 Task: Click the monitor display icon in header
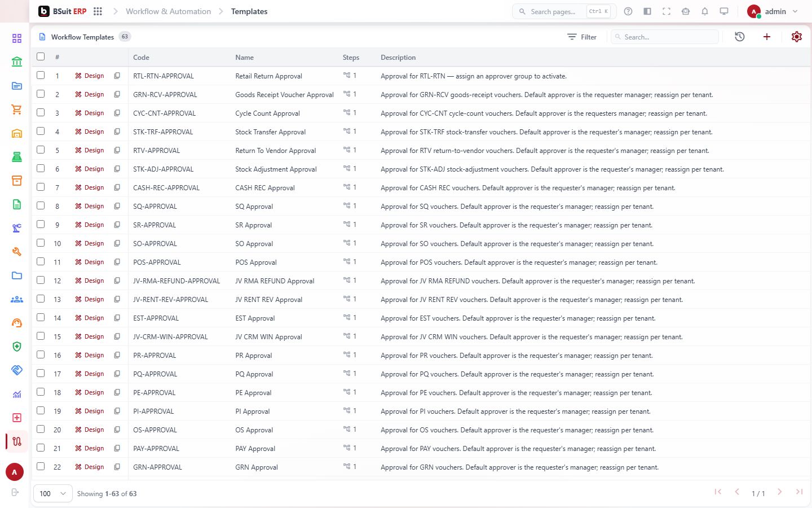tap(724, 11)
